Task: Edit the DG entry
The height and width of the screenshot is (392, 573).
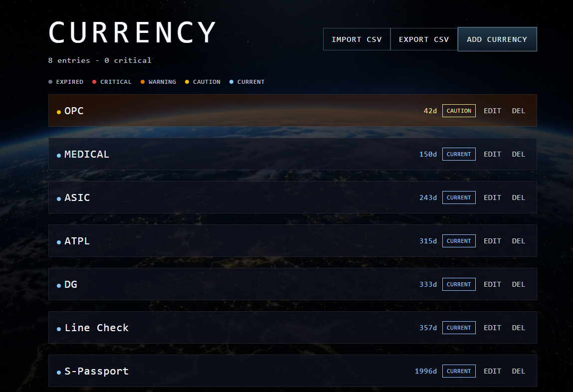Action: [x=492, y=284]
